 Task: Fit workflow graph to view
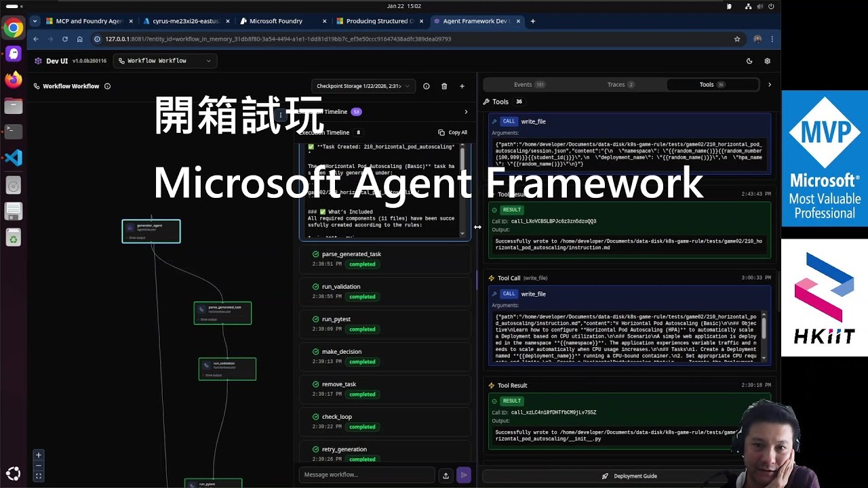[x=39, y=476]
